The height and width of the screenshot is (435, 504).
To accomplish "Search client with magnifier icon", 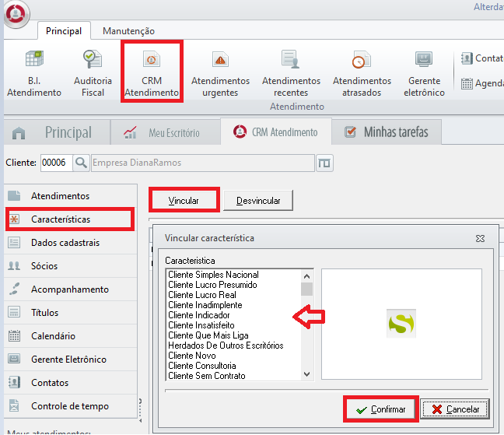I will 81,163.
